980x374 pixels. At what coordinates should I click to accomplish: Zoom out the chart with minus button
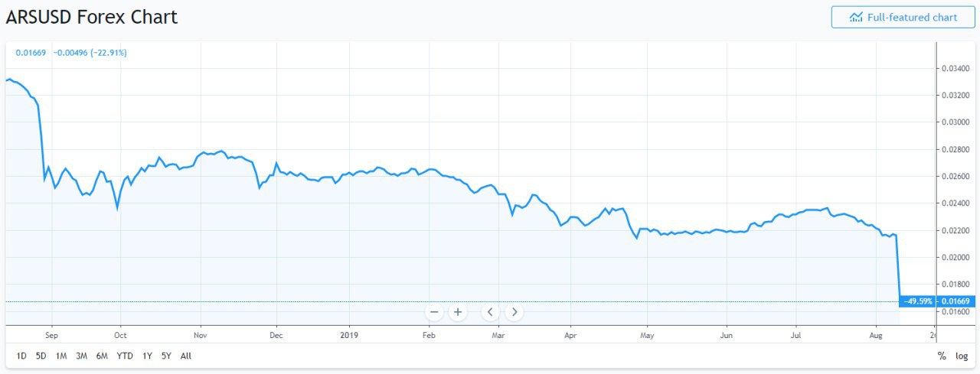point(435,312)
